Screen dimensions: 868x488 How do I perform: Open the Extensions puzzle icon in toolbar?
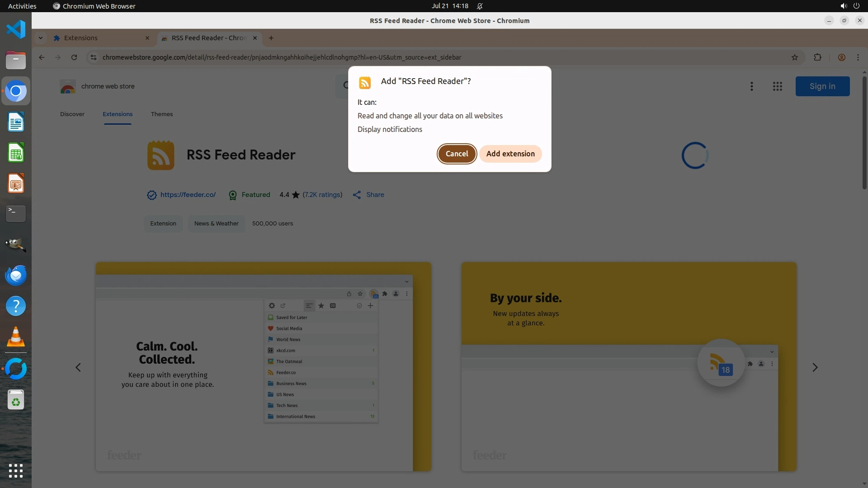click(817, 57)
